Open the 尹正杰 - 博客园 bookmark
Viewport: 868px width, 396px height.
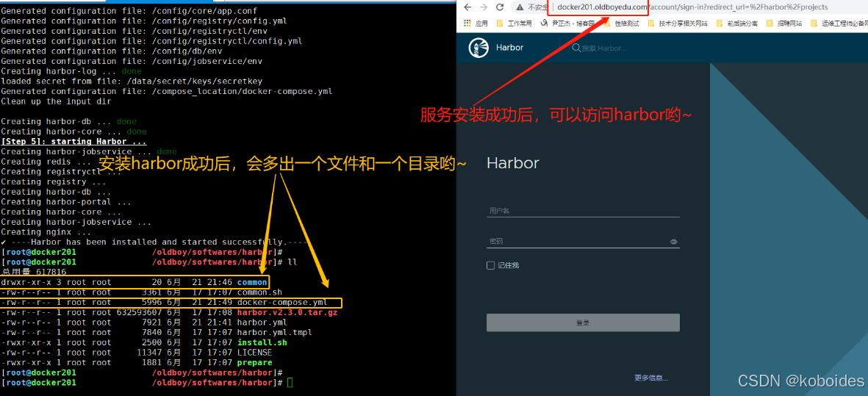tap(569, 24)
